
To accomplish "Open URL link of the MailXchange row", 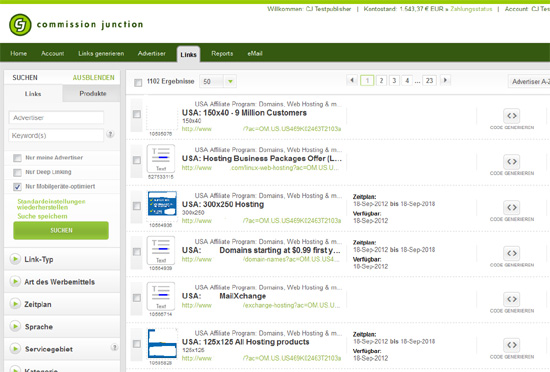I will 261,305.
